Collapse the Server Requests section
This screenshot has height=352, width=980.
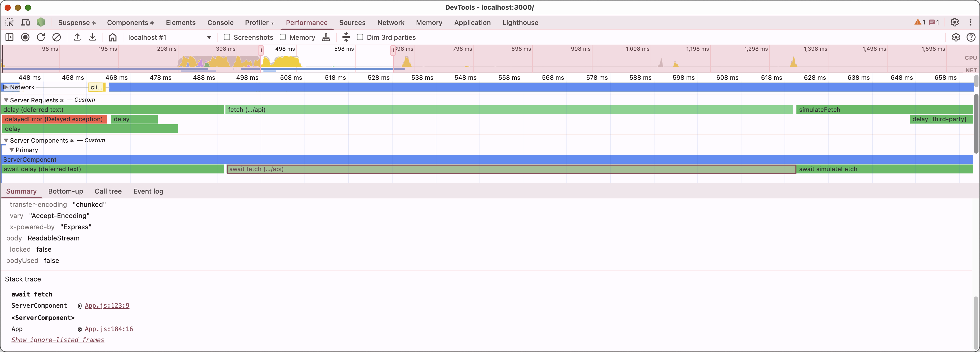click(6, 100)
